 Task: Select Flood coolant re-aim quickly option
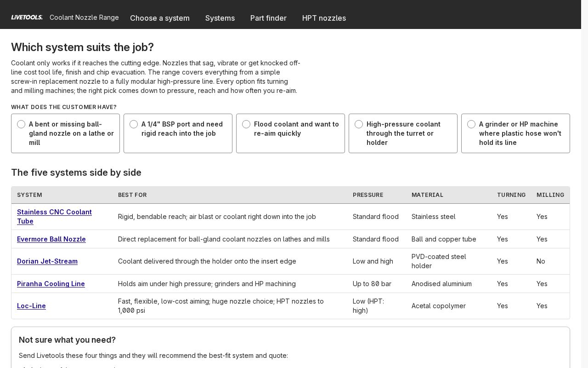[290, 133]
